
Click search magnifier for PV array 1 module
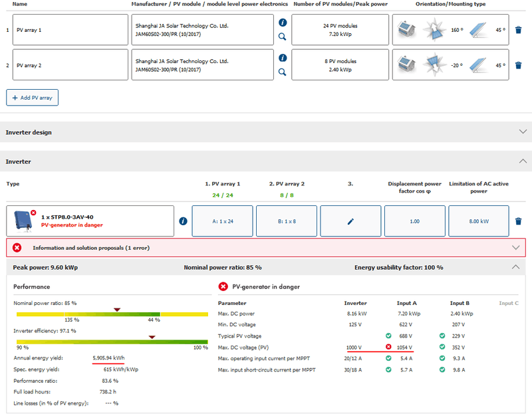282,37
